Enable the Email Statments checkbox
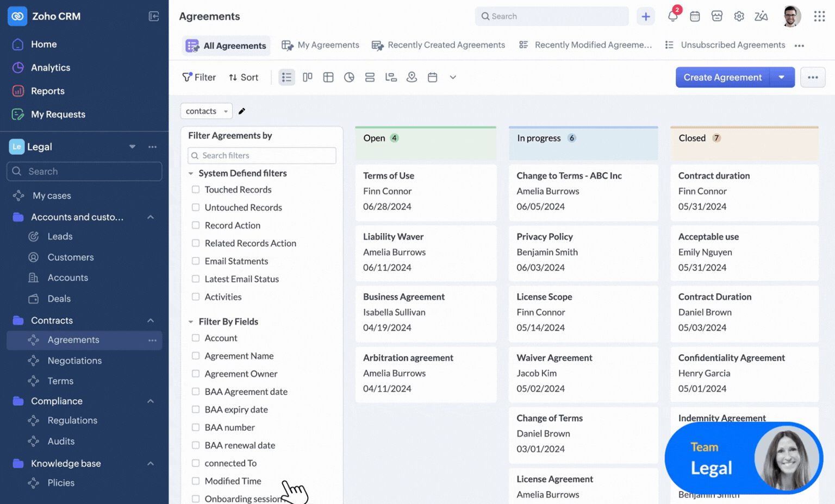Screen dimensions: 835x504 [x=196, y=261]
